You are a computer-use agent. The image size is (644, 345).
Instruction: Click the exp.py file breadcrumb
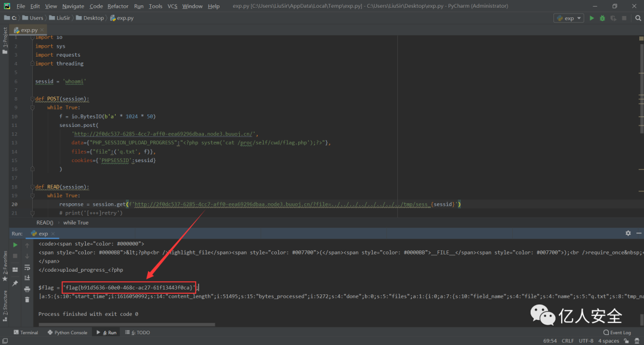coord(122,18)
